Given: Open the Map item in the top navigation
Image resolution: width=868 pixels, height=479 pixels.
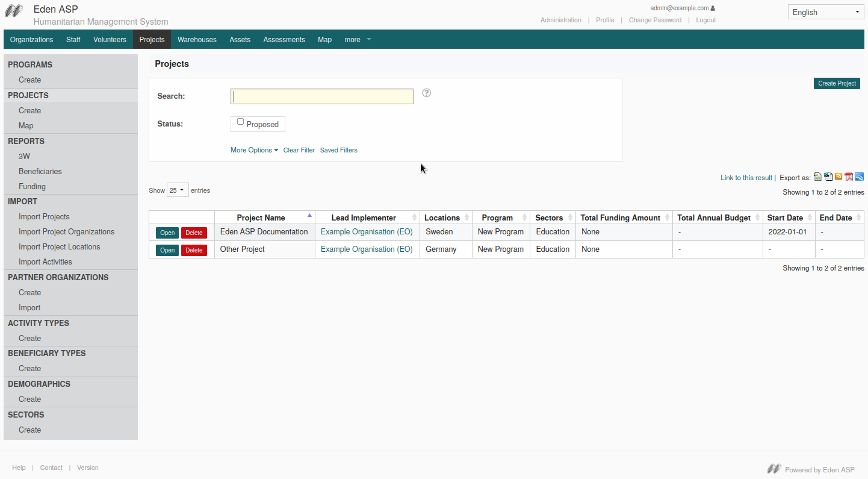Looking at the screenshot, I should point(324,40).
